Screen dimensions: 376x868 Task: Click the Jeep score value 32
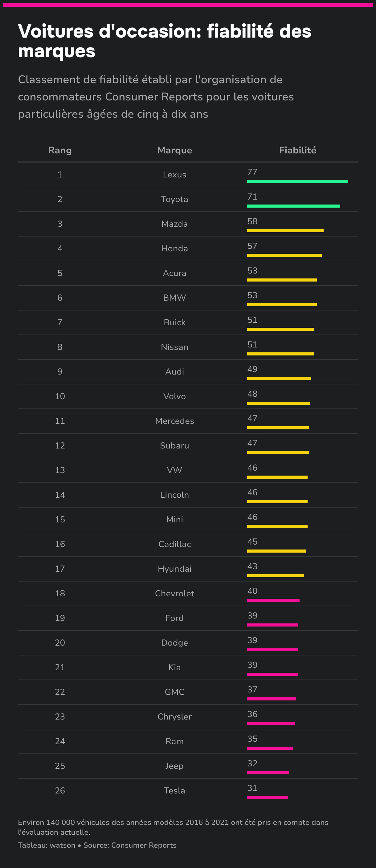coord(252,764)
